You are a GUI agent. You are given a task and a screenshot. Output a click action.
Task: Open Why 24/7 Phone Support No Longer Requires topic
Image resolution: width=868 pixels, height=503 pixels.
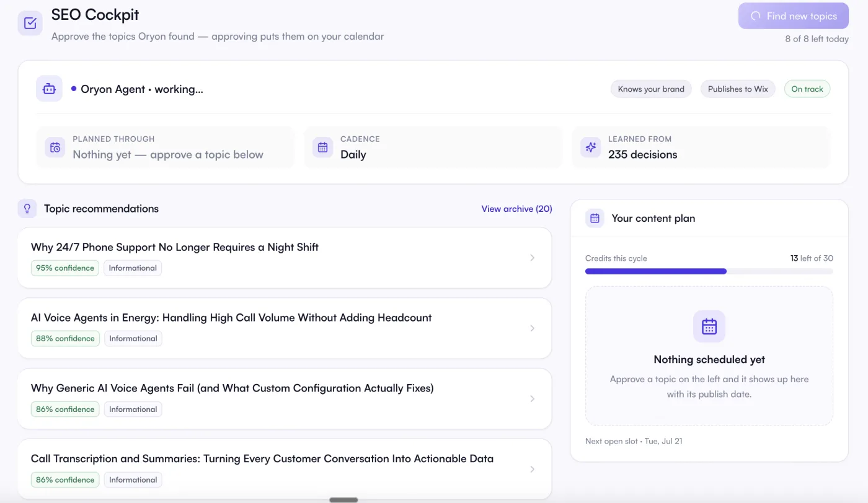click(175, 247)
